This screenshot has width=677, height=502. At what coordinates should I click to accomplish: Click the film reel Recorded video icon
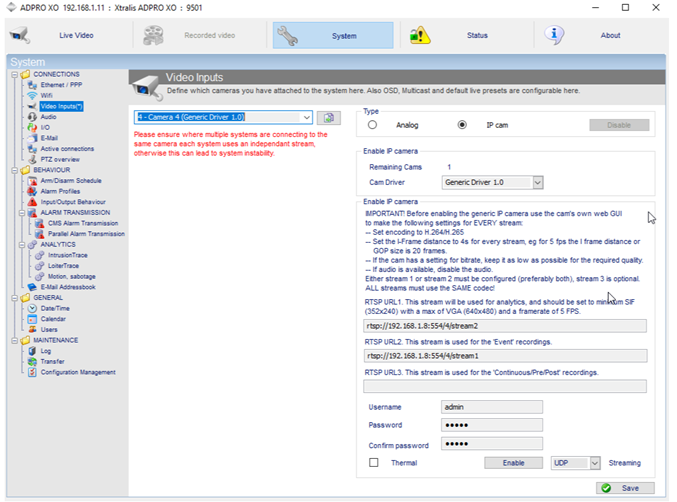point(154,35)
